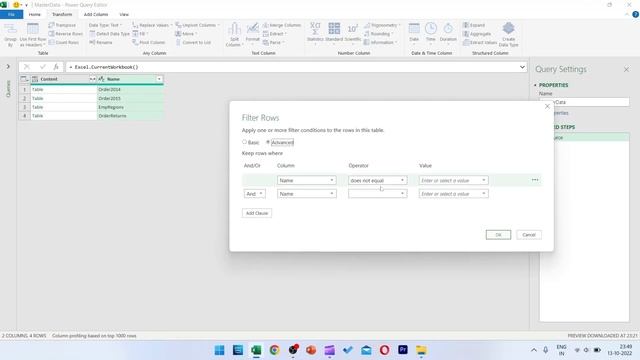
Task: Open the first clause more options ellipsis
Action: [535, 180]
